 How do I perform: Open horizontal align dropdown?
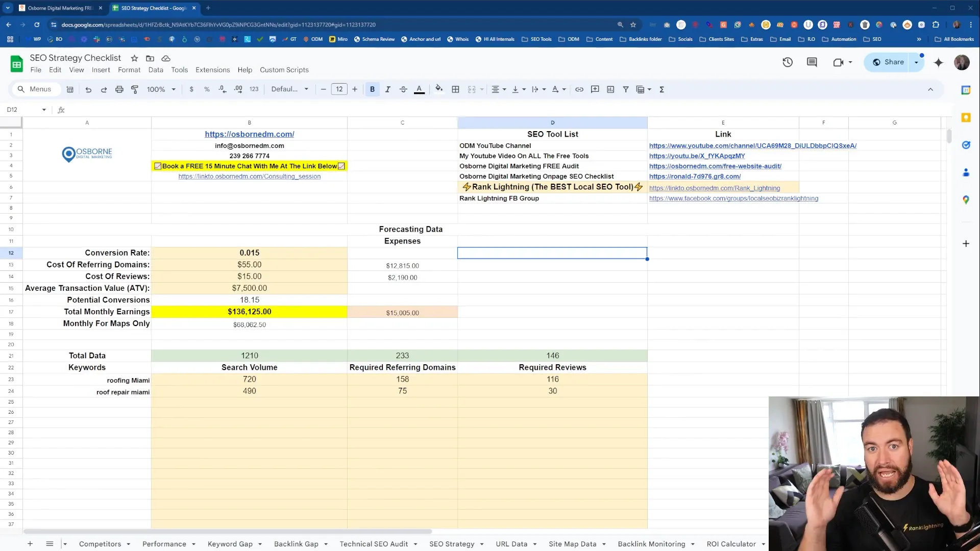point(499,89)
